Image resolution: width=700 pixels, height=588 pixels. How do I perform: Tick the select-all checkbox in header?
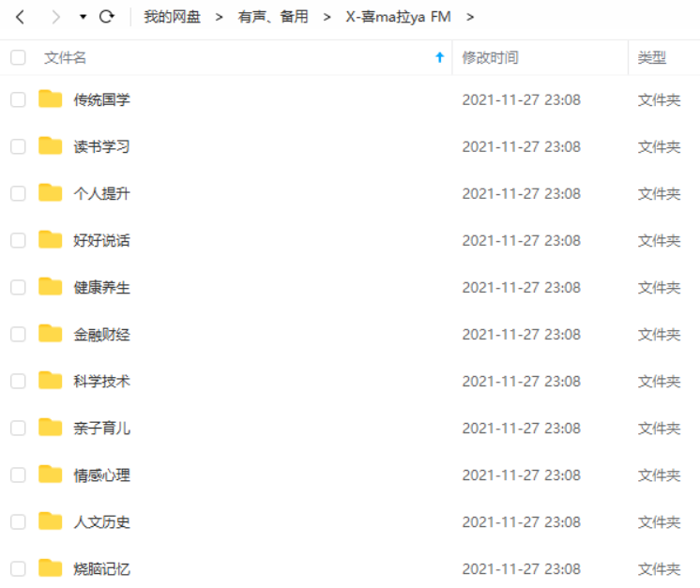pyautogui.click(x=18, y=57)
